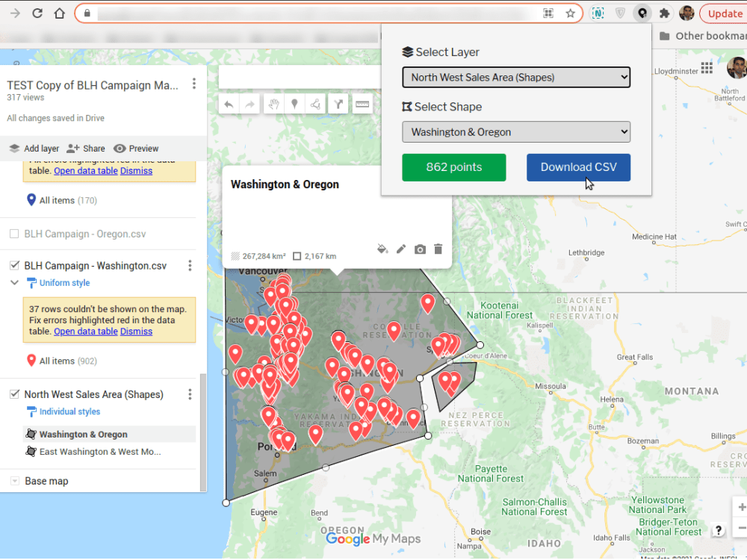Click the map search input box
This screenshot has height=560, width=747.
[x=300, y=77]
